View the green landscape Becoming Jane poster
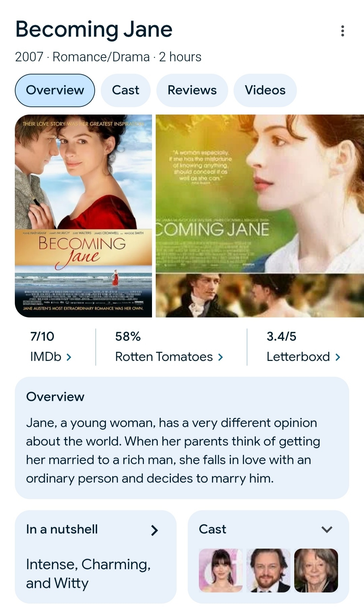 point(260,193)
